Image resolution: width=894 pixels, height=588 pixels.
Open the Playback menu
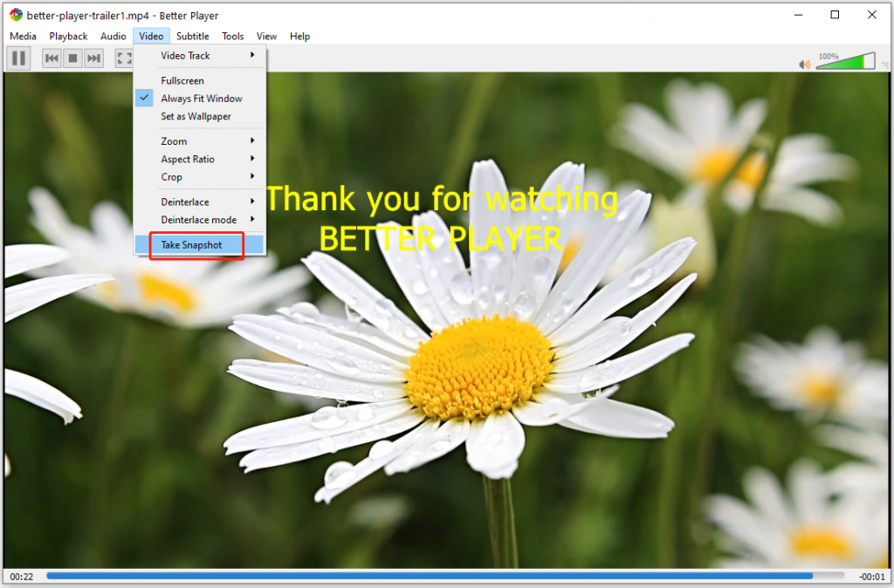point(68,36)
